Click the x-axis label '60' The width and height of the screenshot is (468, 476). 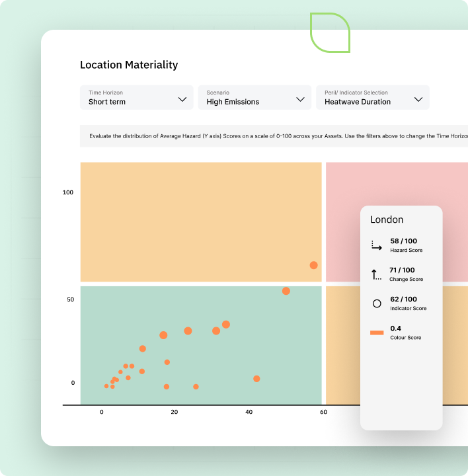pyautogui.click(x=323, y=412)
